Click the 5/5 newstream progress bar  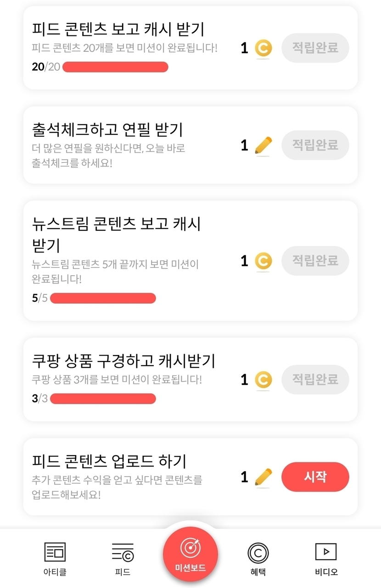[103, 299]
